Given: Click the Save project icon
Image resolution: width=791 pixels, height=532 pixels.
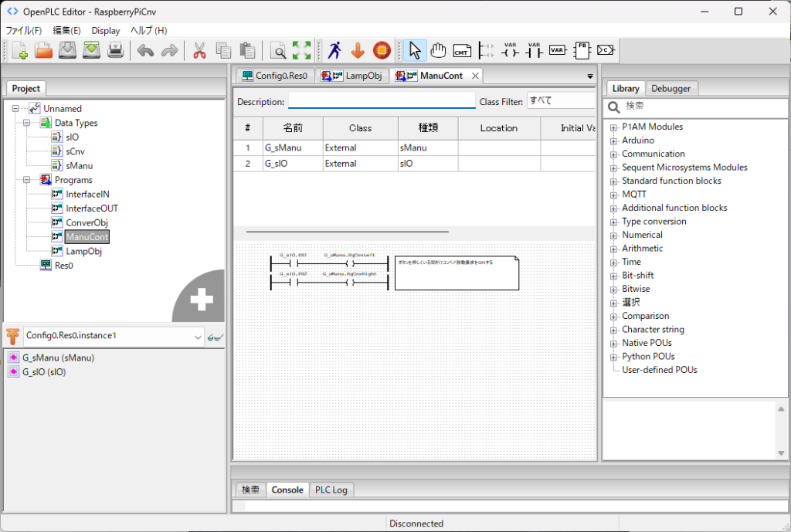Looking at the screenshot, I should 68,50.
